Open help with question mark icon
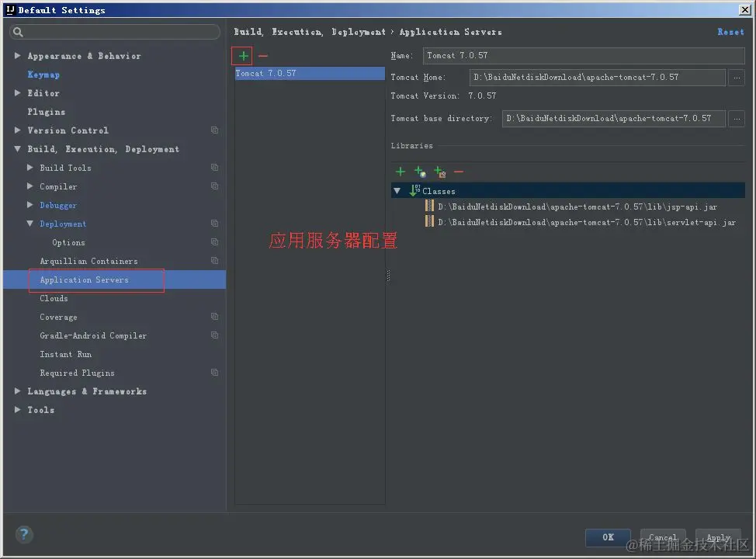756x559 pixels. (24, 534)
